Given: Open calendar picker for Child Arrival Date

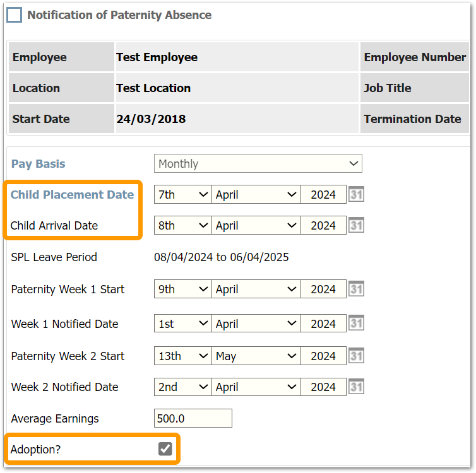Looking at the screenshot, I should click(x=356, y=226).
